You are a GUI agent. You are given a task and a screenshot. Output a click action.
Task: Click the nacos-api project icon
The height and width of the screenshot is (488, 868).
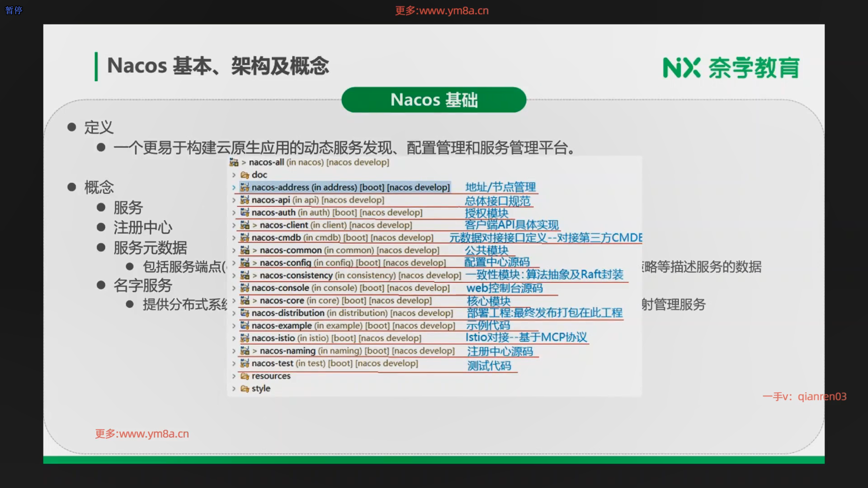click(x=245, y=200)
